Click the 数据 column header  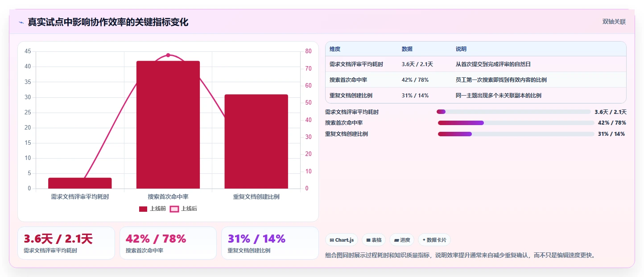point(407,49)
